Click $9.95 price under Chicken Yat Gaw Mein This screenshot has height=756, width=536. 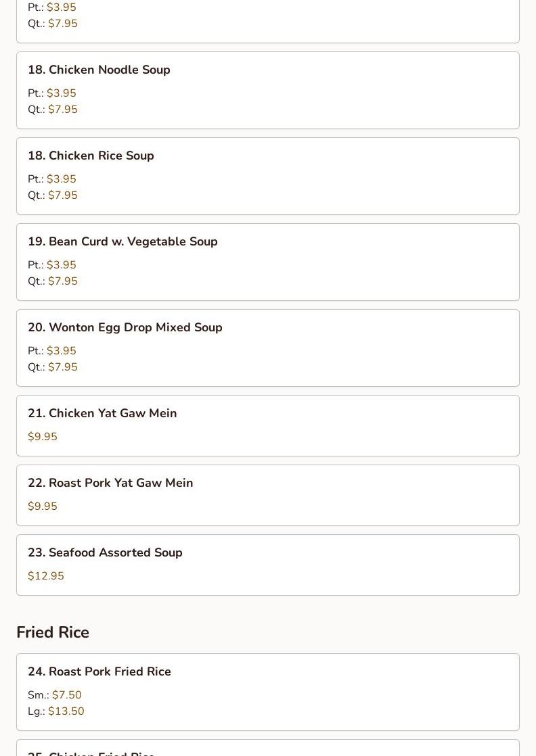point(43,436)
